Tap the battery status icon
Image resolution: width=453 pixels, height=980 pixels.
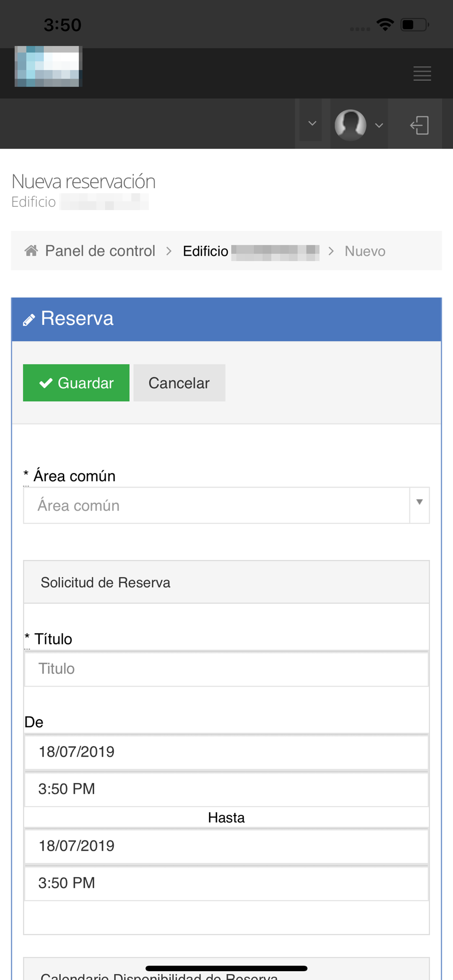pyautogui.click(x=414, y=24)
